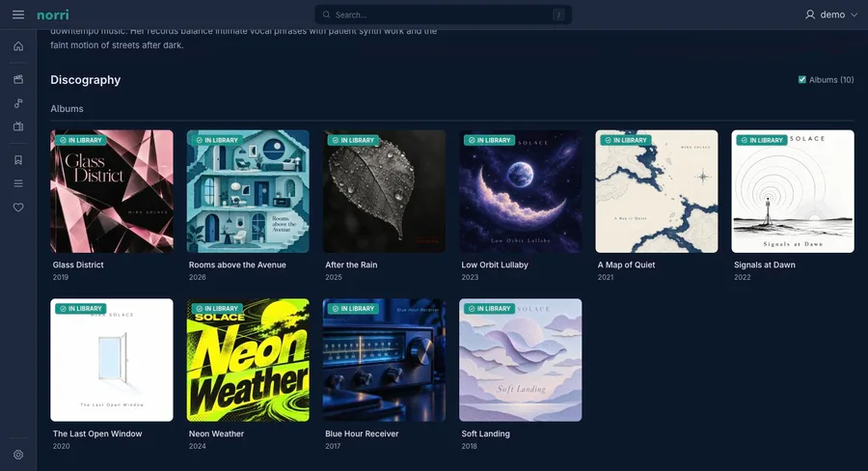Screen dimensions: 868x471
Task: Click year 2024 under Neon Weather
Action: (197, 446)
